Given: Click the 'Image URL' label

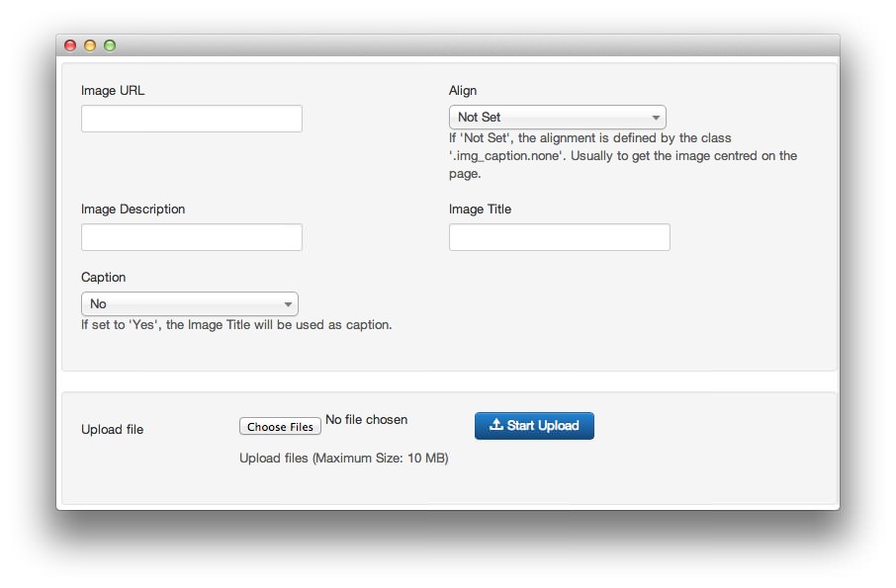Looking at the screenshot, I should pos(113,91).
